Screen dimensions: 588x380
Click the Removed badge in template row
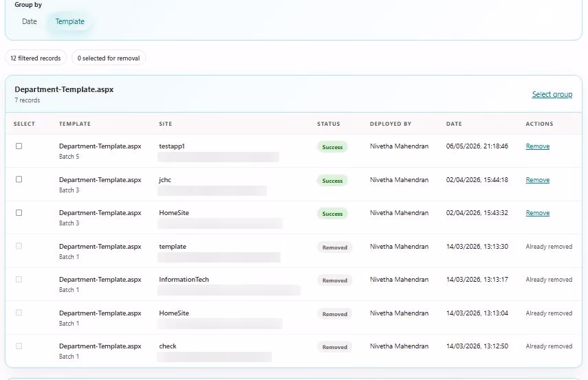(x=334, y=247)
